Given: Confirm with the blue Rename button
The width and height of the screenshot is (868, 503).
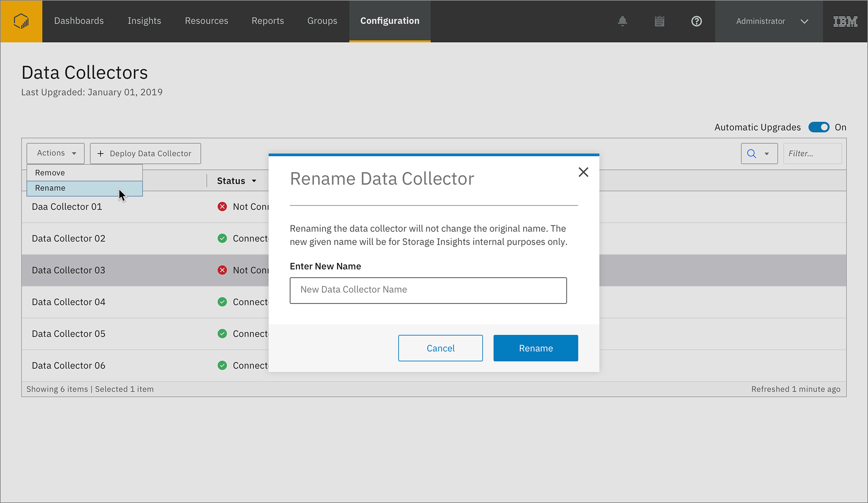Looking at the screenshot, I should (536, 348).
